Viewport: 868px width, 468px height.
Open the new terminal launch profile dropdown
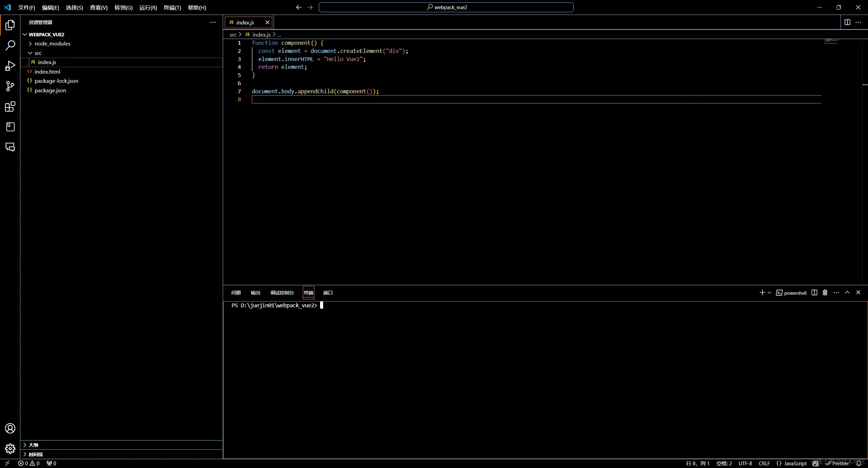770,293
